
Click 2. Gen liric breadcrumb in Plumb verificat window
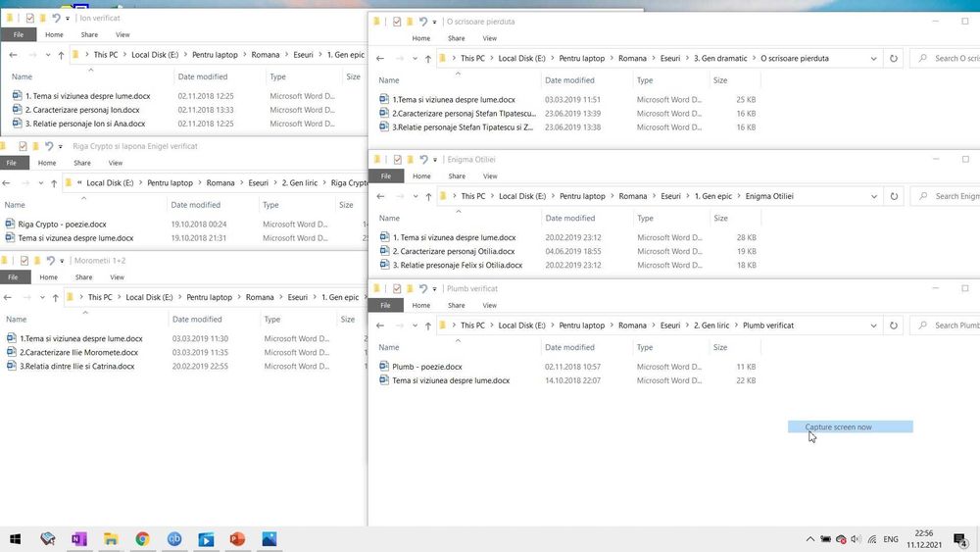point(711,326)
